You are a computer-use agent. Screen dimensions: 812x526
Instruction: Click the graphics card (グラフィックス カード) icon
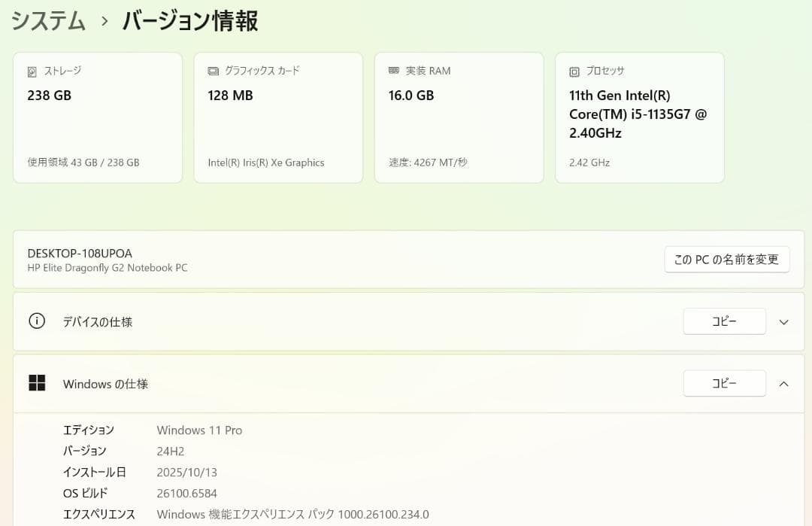(x=212, y=71)
